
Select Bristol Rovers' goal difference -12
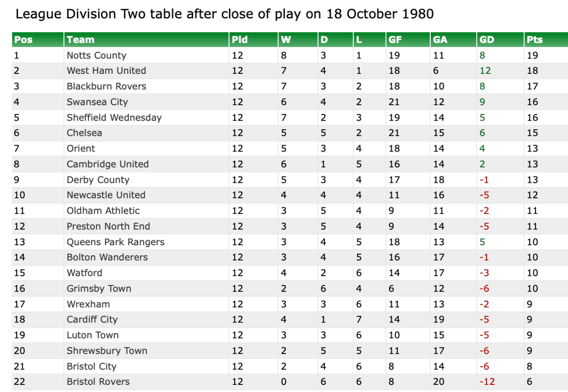pos(487,382)
